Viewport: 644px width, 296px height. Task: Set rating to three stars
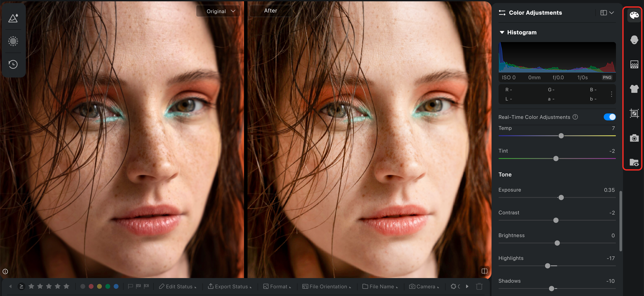(x=49, y=286)
